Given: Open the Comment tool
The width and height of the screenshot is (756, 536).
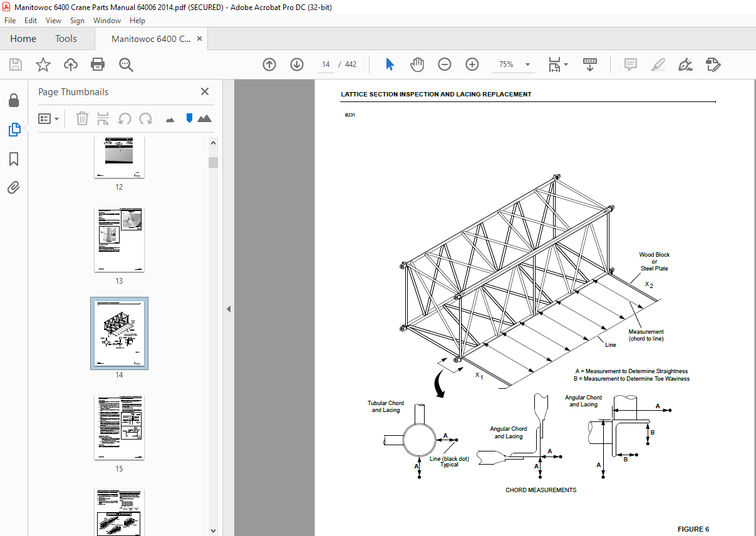Looking at the screenshot, I should pos(630,64).
